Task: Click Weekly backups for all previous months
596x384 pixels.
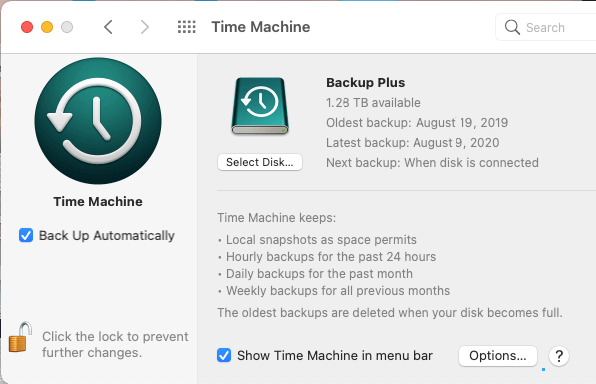Action: (x=338, y=291)
